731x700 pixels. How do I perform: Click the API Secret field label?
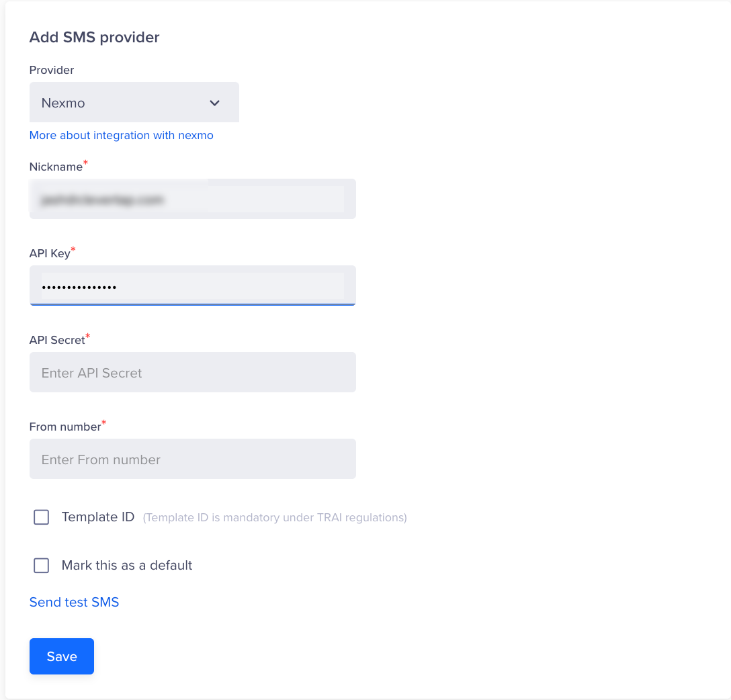57,340
